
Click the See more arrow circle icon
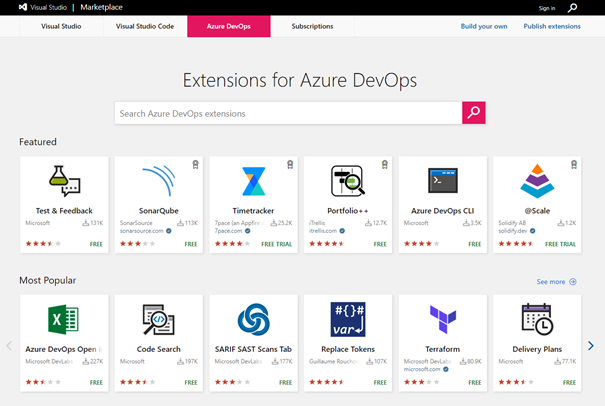573,282
